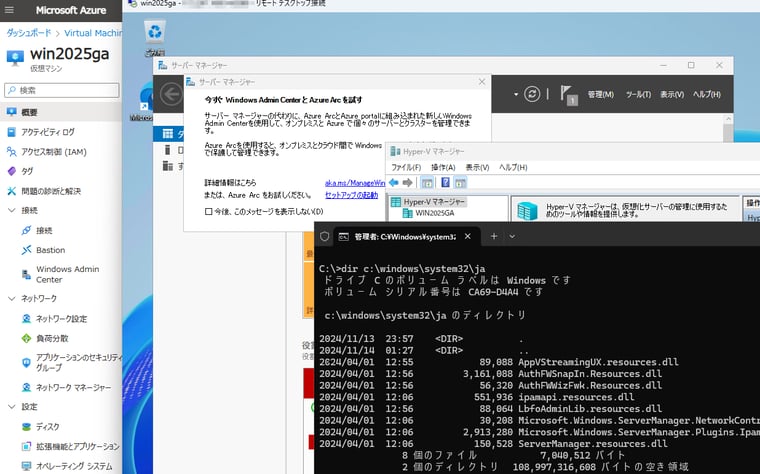Screen dimensions: 760x474
Task: Click Hyper-V toolbar help icon
Action: coord(445,183)
